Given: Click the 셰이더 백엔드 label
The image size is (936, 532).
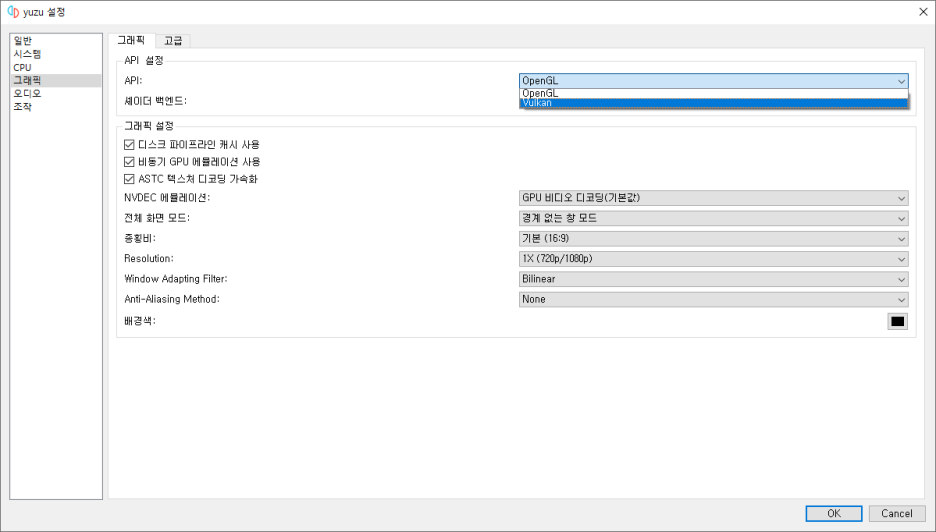Looking at the screenshot, I should [x=155, y=101].
